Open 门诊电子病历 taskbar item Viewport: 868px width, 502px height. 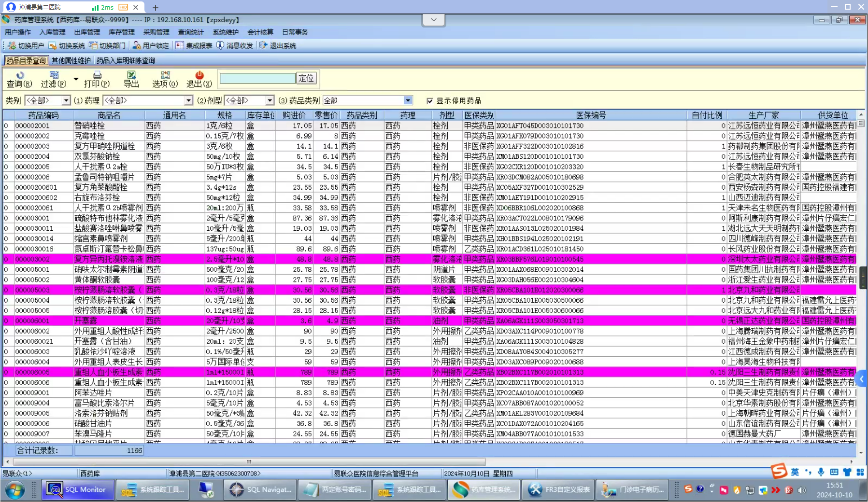633,489
